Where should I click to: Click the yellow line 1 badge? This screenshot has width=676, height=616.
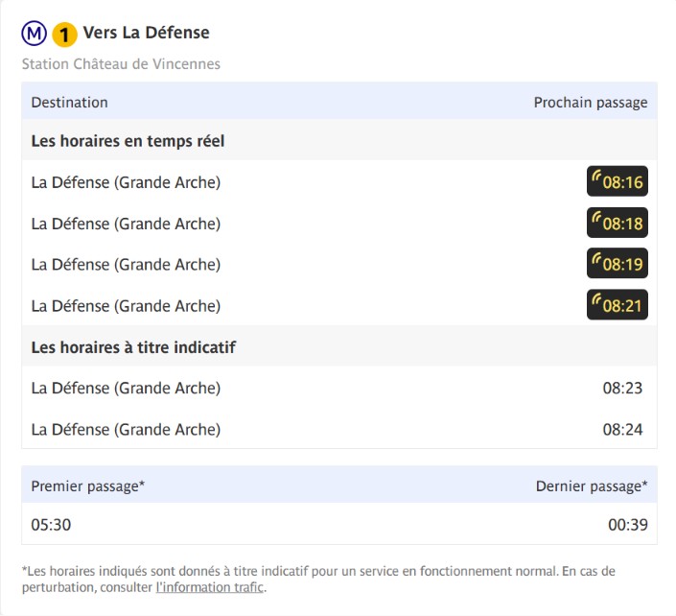[64, 35]
